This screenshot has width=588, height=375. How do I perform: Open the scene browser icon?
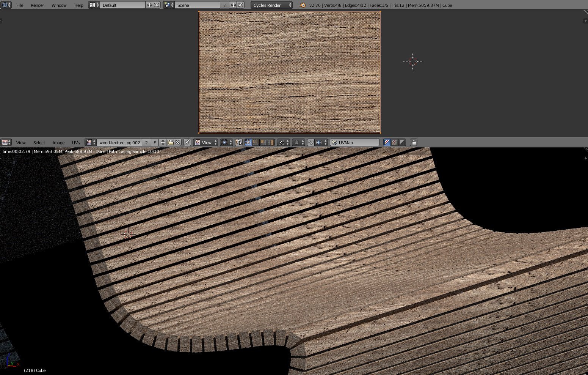(x=169, y=5)
